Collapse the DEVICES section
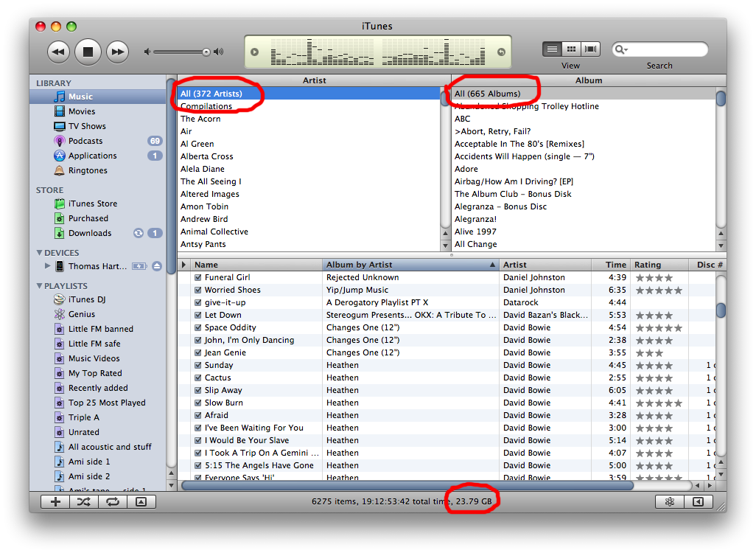 click(39, 252)
